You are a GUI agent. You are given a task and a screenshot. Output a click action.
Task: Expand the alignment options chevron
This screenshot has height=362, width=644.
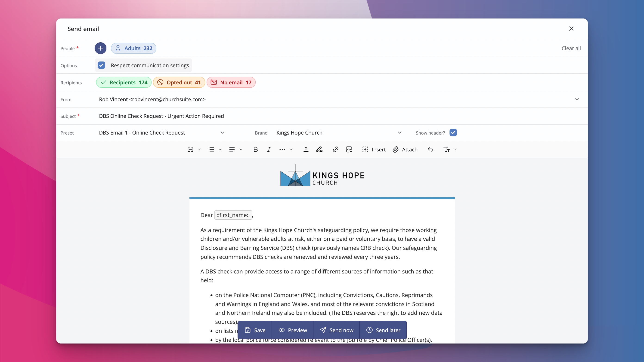coord(241,149)
